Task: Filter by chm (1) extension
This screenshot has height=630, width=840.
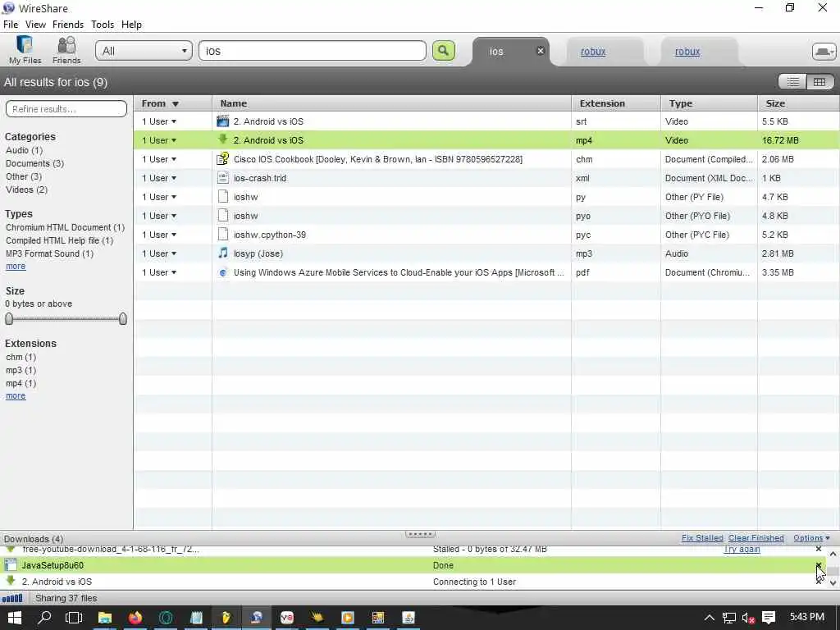Action: pyautogui.click(x=21, y=357)
